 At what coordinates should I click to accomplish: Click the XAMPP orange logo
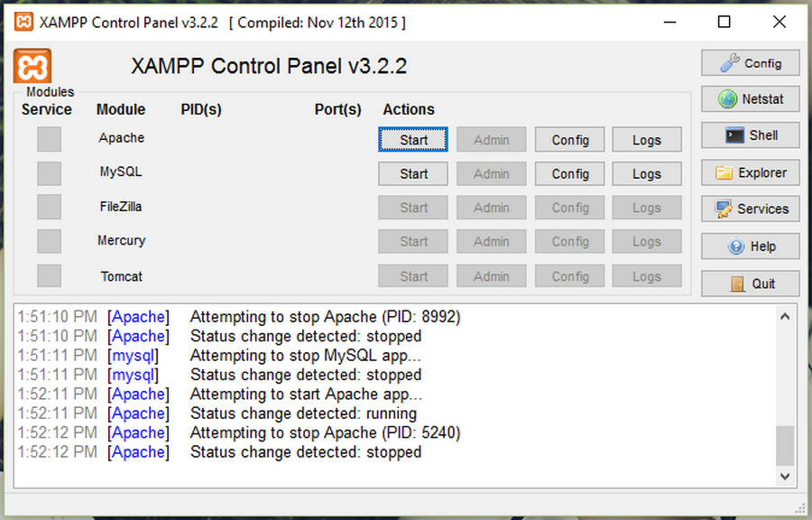32,66
